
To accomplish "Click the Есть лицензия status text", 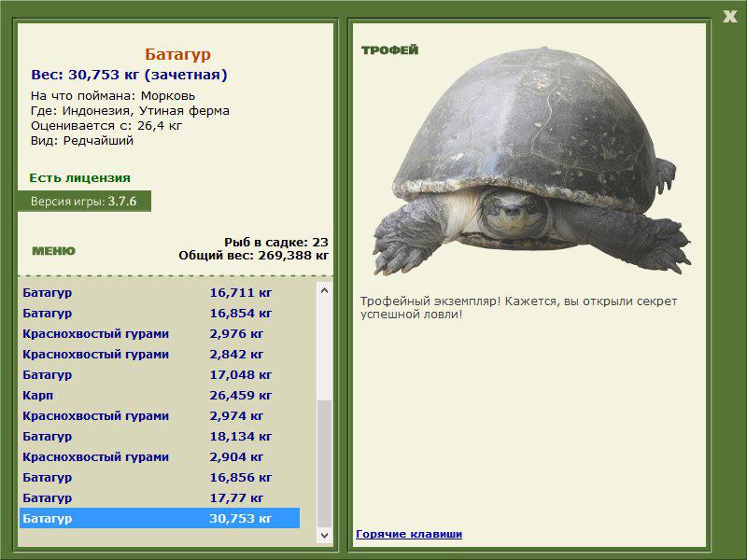I will (x=79, y=177).
